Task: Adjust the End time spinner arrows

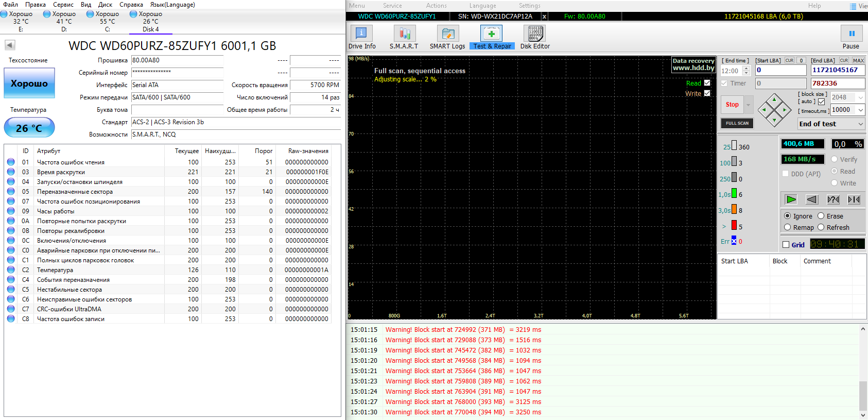Action: 747,71
